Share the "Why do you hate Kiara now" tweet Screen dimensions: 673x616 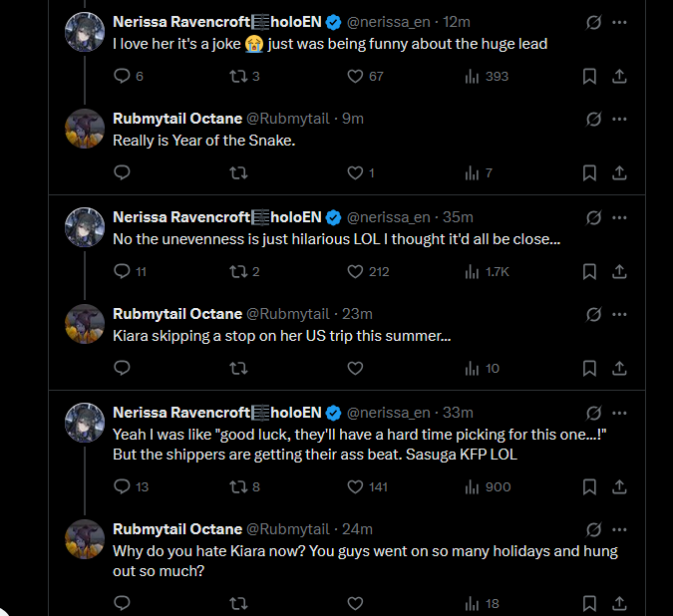(618, 603)
